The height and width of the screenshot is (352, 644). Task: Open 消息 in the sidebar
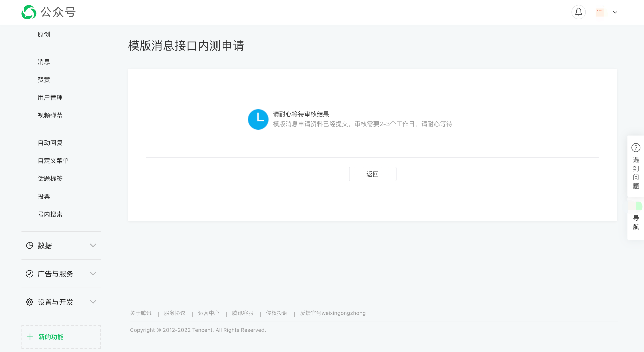[44, 61]
